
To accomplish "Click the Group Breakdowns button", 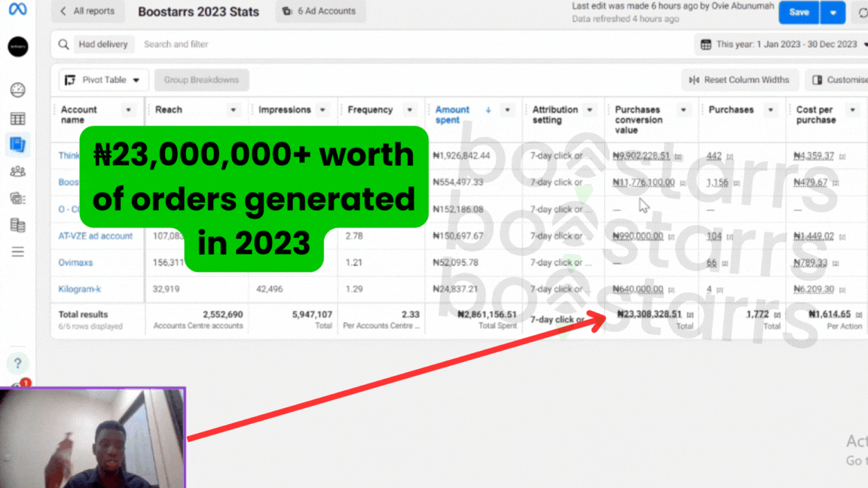I will [201, 81].
